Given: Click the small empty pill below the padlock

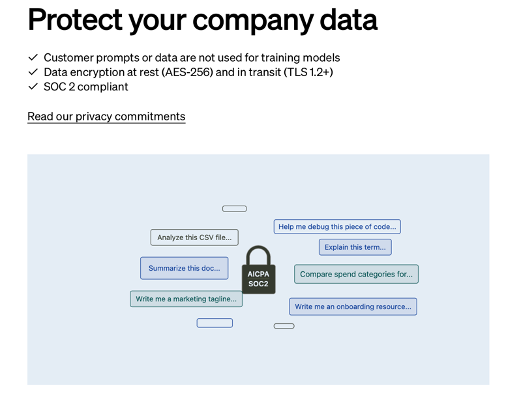Looking at the screenshot, I should pos(284,326).
